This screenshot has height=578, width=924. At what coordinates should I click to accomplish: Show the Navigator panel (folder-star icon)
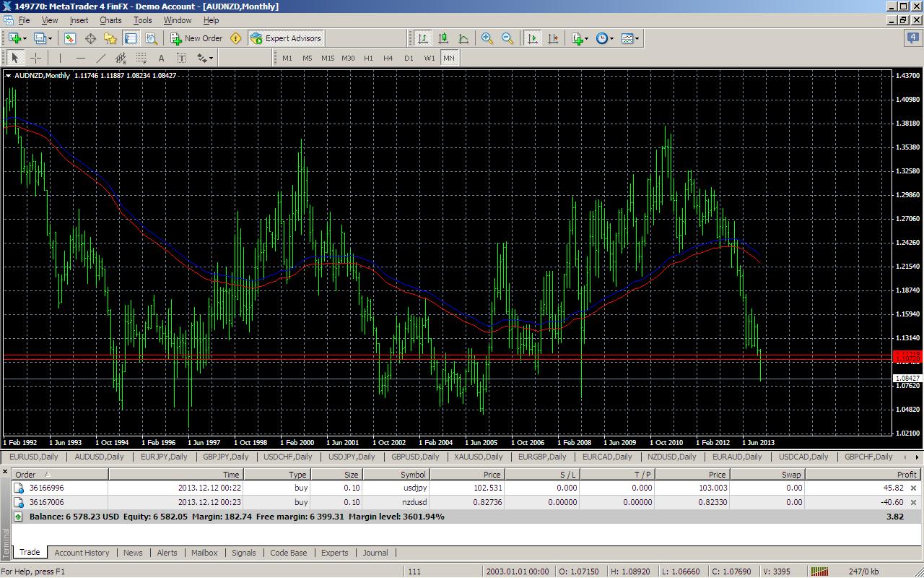tap(110, 38)
